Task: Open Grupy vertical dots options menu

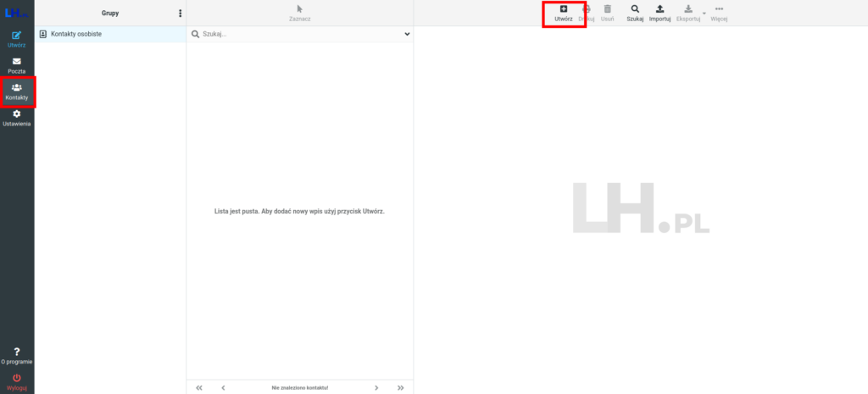Action: pyautogui.click(x=180, y=14)
